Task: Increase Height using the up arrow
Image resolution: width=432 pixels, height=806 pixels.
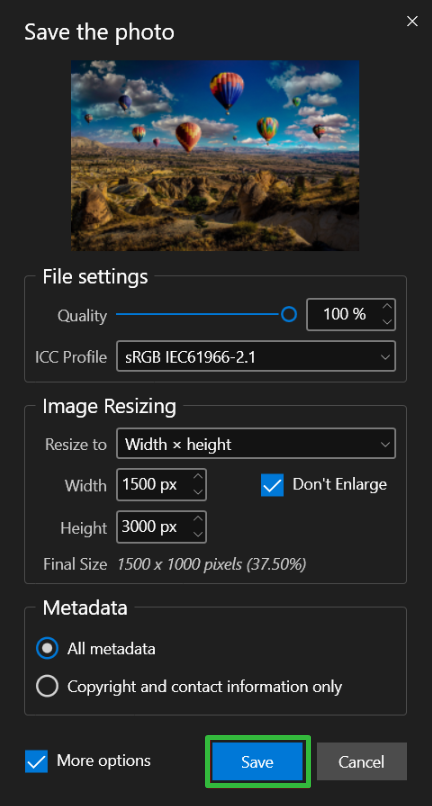Action: click(x=198, y=519)
